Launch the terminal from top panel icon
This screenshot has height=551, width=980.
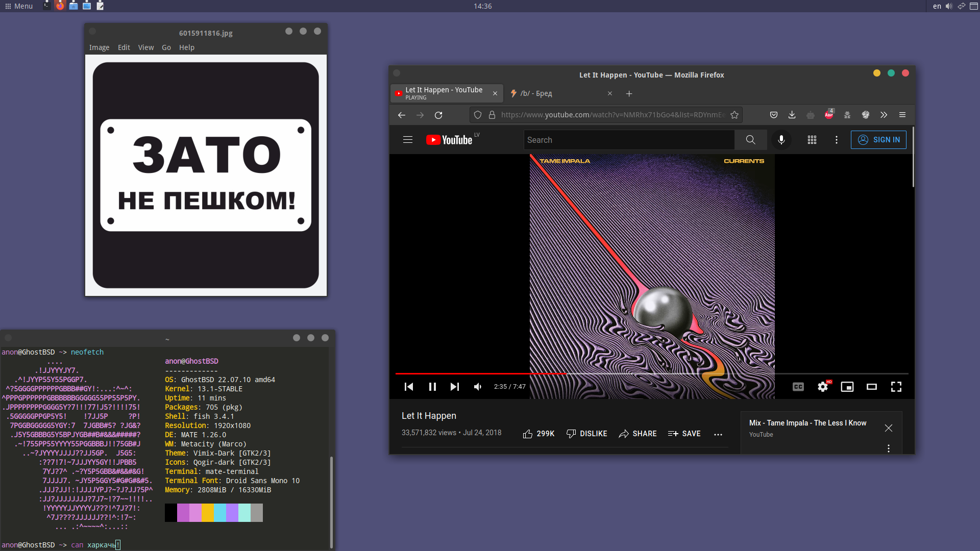[x=47, y=6]
